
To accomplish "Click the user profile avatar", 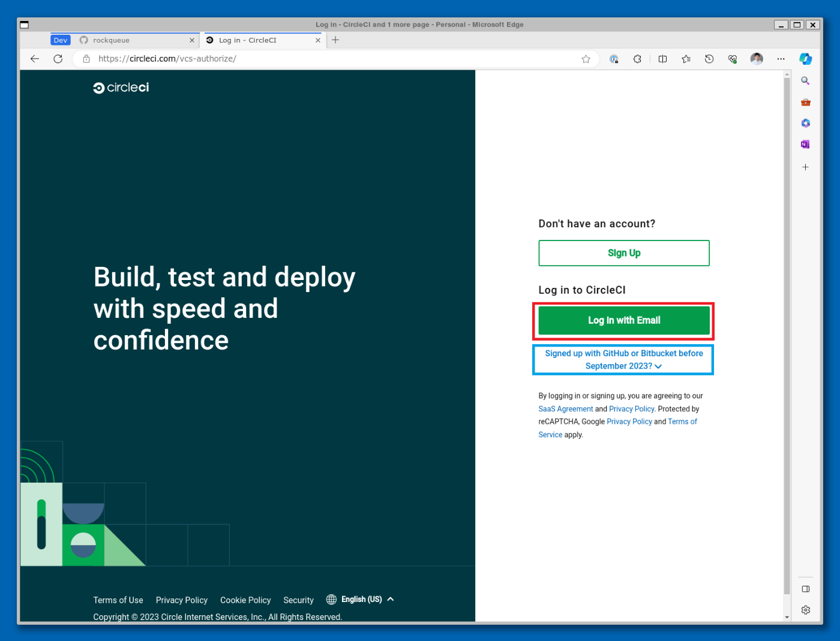I will 757,59.
